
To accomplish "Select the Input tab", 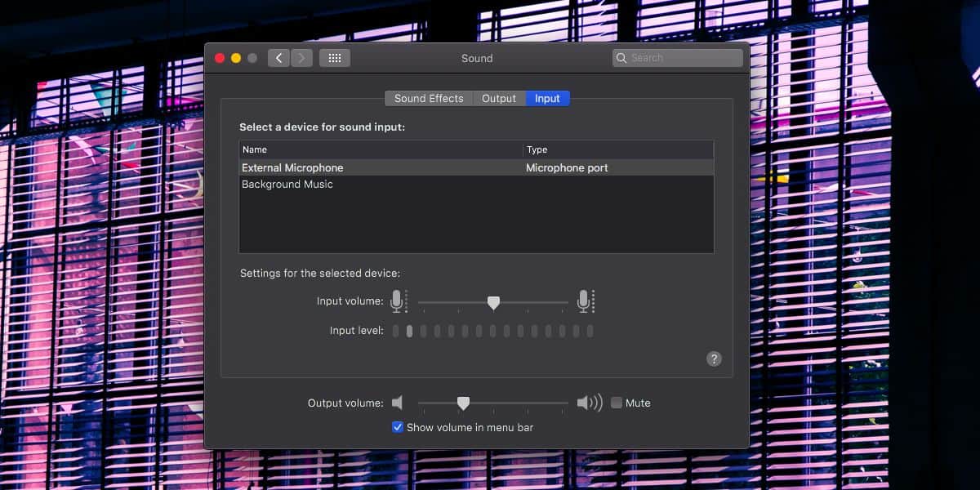I will pyautogui.click(x=547, y=98).
